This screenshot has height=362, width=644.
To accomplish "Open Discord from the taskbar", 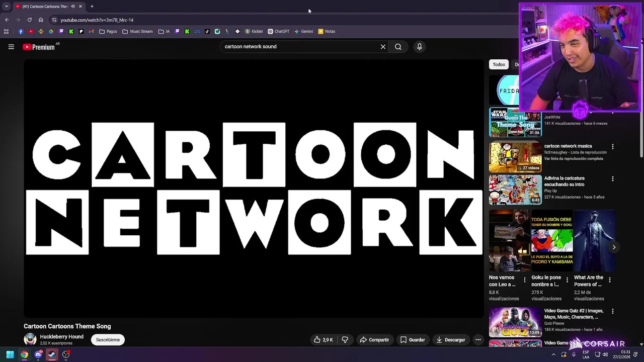I will pos(38,354).
